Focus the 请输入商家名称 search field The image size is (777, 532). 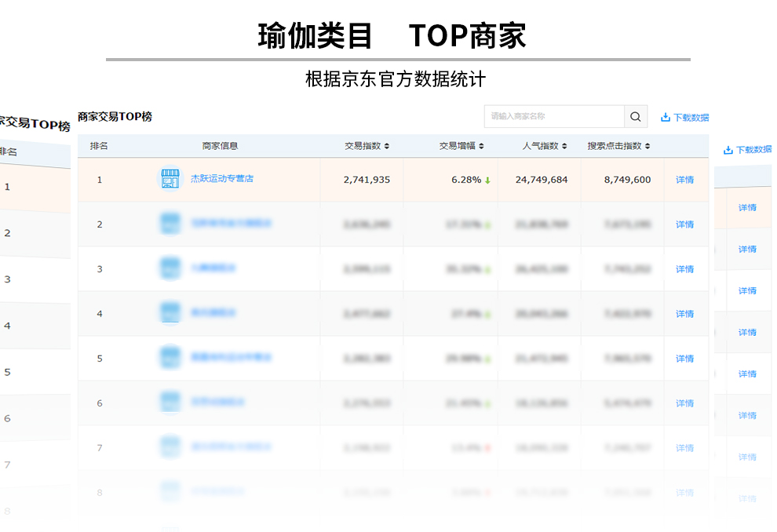[x=554, y=117]
